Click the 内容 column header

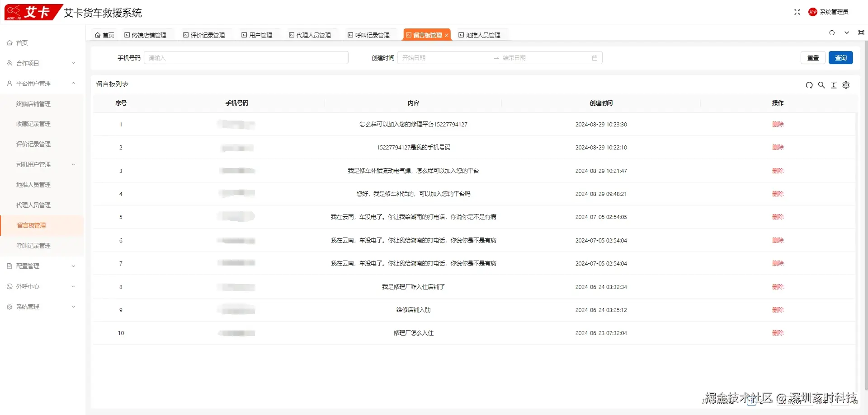point(413,103)
